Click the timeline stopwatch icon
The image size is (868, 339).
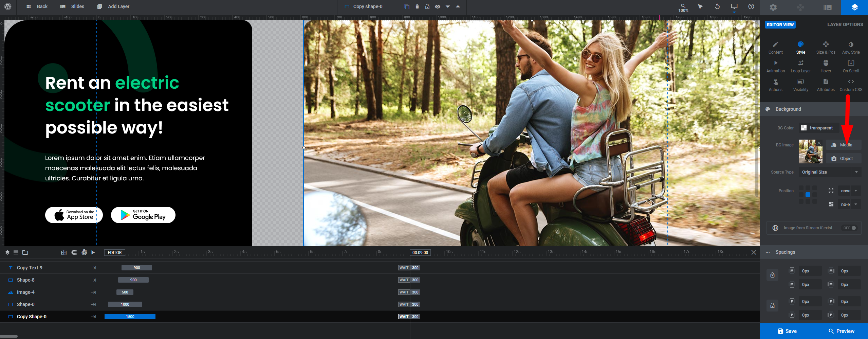click(84, 252)
